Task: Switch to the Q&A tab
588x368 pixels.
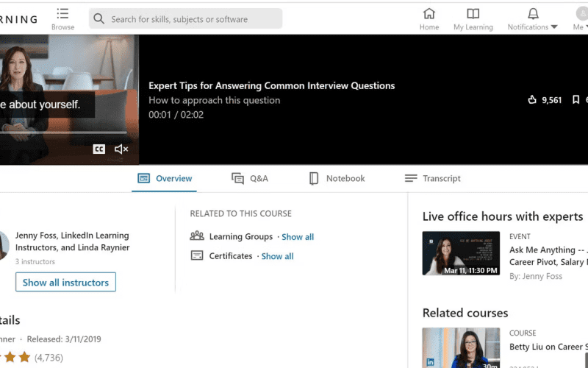Action: pos(250,178)
